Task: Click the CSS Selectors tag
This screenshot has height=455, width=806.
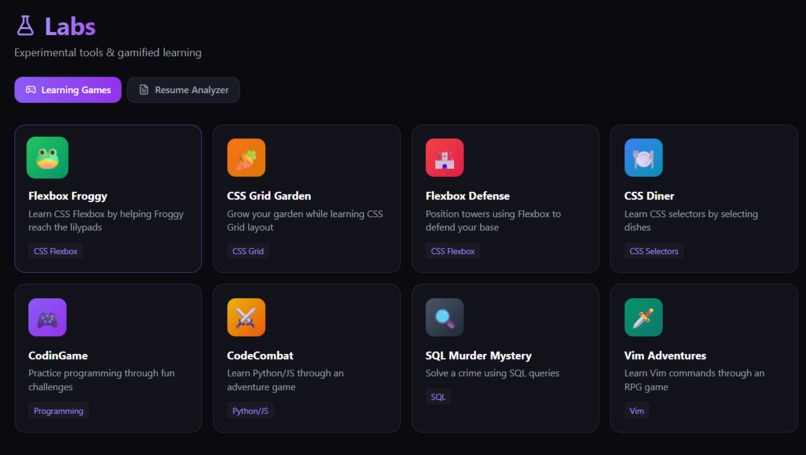Action: pyautogui.click(x=654, y=251)
